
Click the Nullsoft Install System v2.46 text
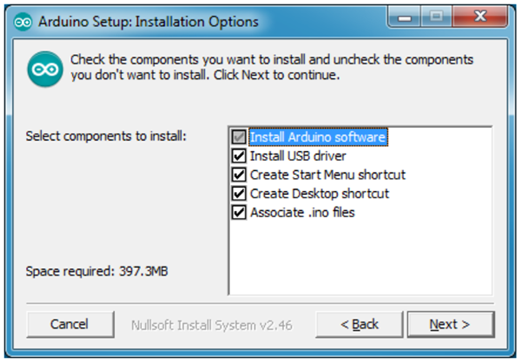click(212, 325)
